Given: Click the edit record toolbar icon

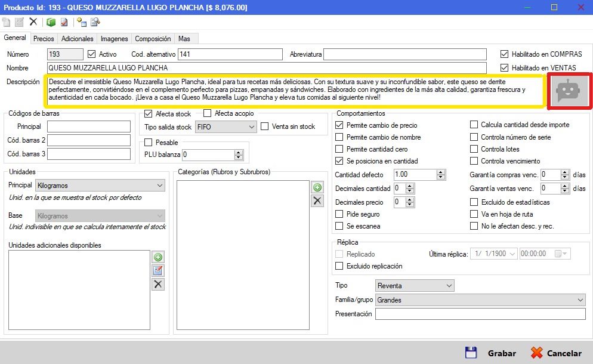Looking at the screenshot, I should [19, 22].
